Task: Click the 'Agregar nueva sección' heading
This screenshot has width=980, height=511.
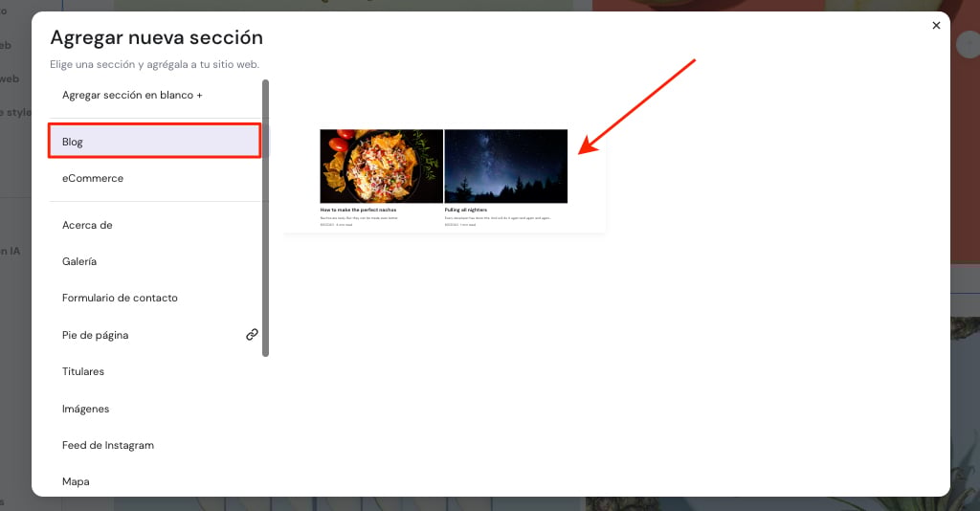Action: tap(156, 38)
